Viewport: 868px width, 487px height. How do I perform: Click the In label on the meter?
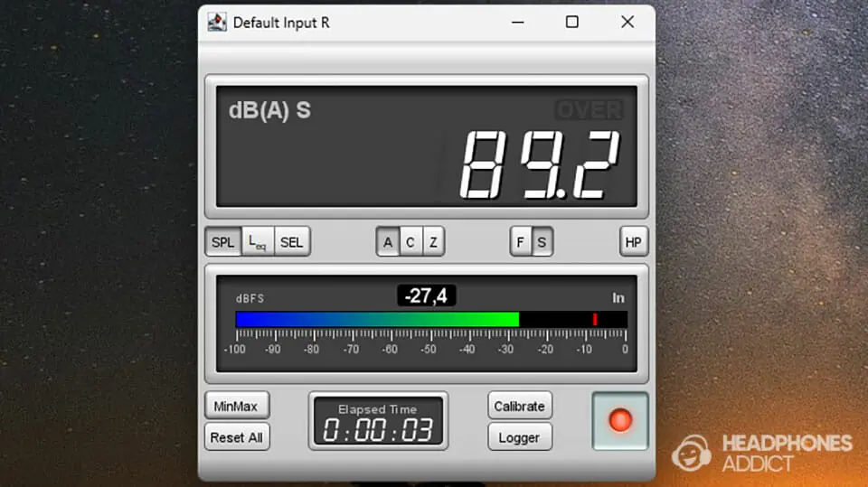click(618, 298)
